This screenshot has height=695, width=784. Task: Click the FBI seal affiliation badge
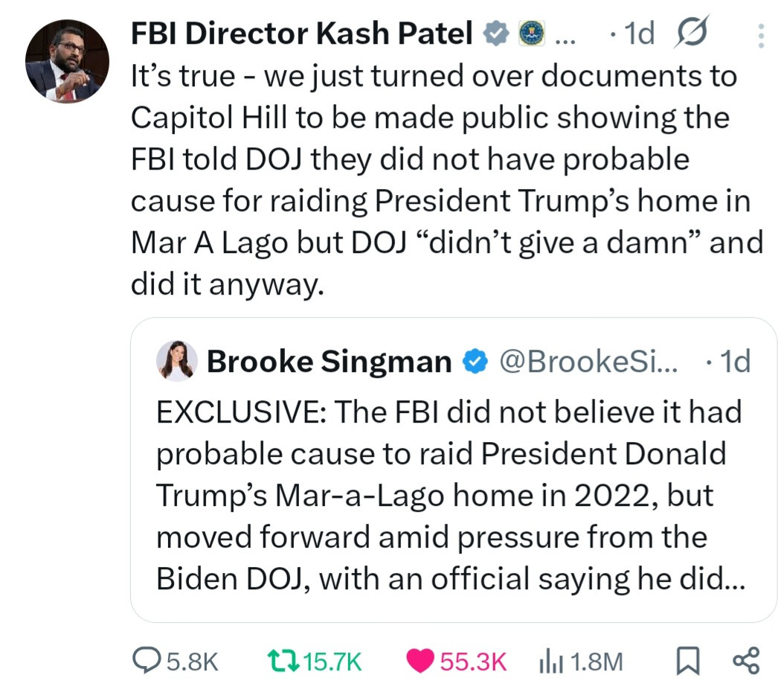[530, 33]
